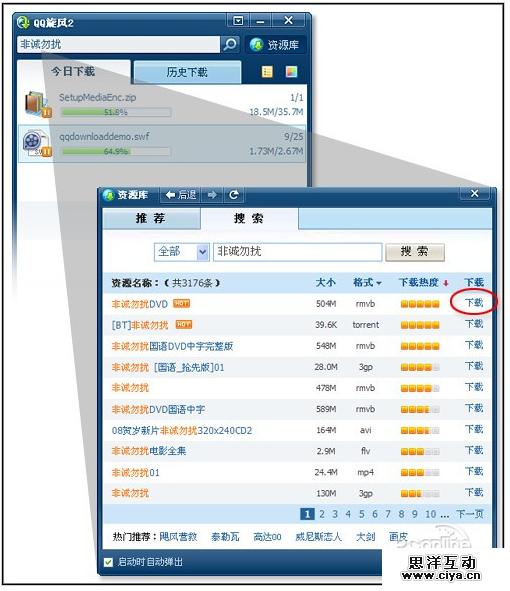Switch to the 历史下载 tab
The height and width of the screenshot is (591, 510).
[187, 72]
